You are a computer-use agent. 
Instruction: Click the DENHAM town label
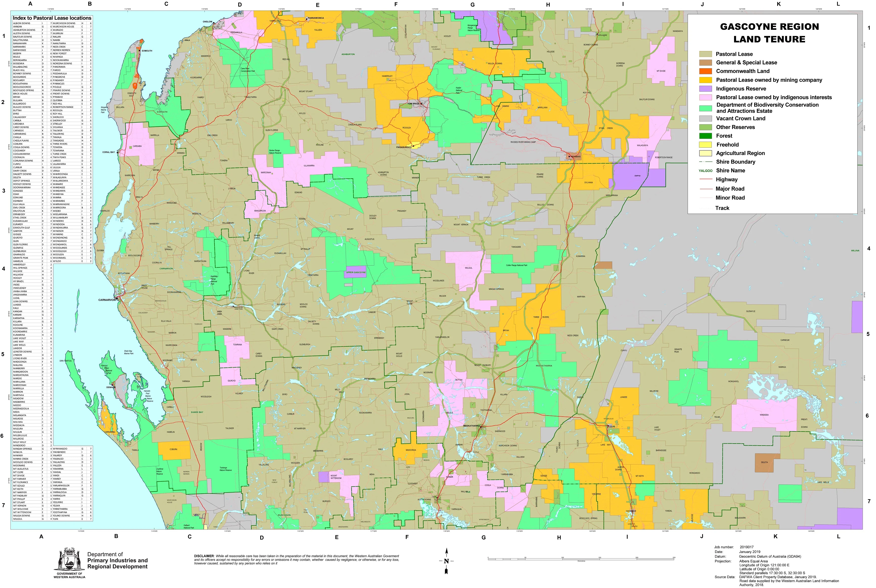[x=111, y=387]
